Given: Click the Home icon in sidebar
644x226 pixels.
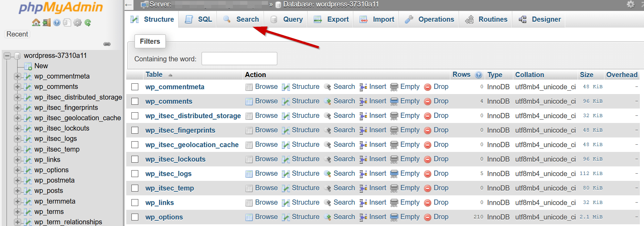Looking at the screenshot, I should pyautogui.click(x=36, y=23).
